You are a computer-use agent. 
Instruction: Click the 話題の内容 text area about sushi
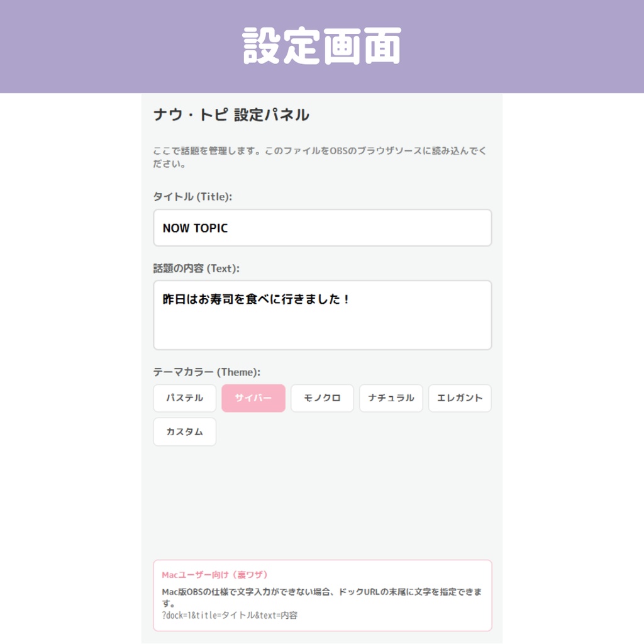click(x=322, y=314)
